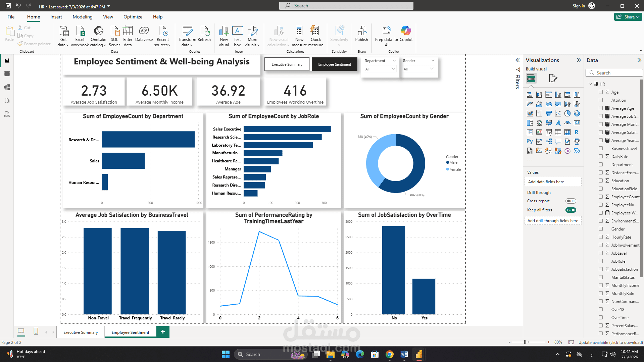Add a new report page

coord(163,332)
